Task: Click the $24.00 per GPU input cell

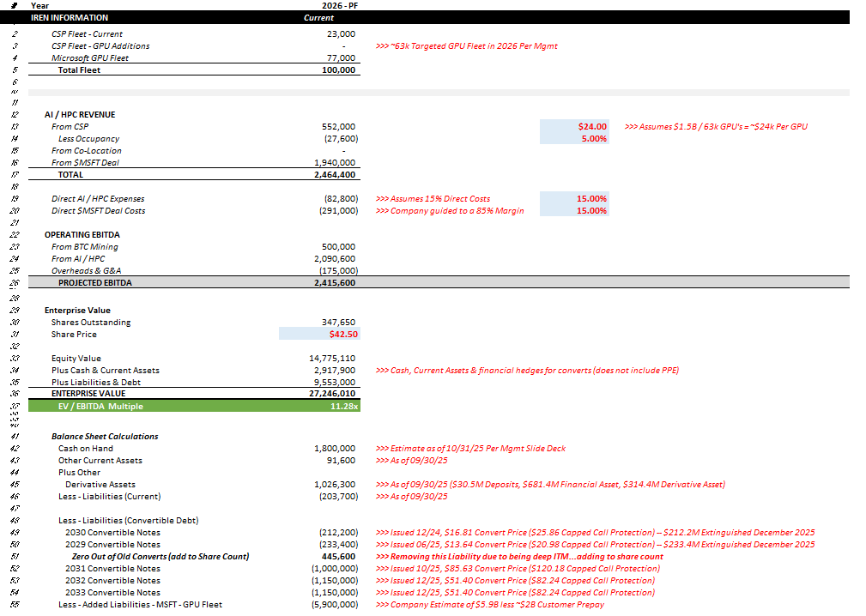Action: click(x=574, y=126)
